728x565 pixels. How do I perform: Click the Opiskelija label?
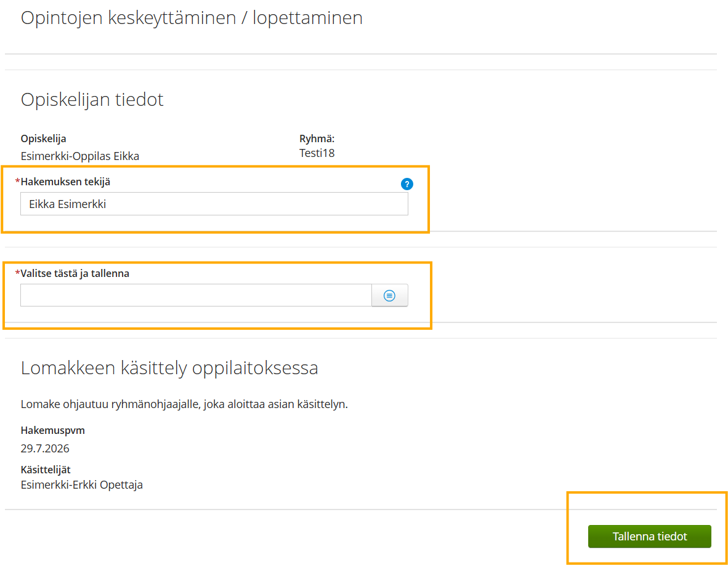pyautogui.click(x=43, y=138)
